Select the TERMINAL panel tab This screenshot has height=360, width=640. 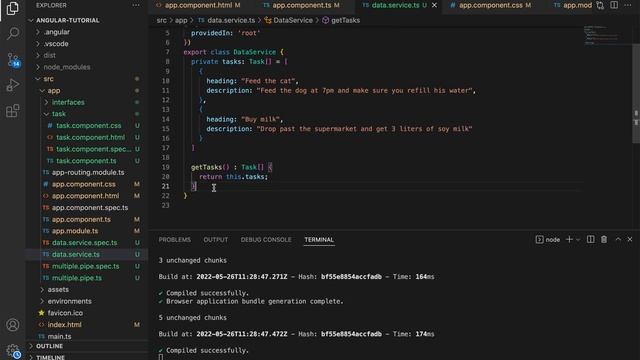point(319,240)
